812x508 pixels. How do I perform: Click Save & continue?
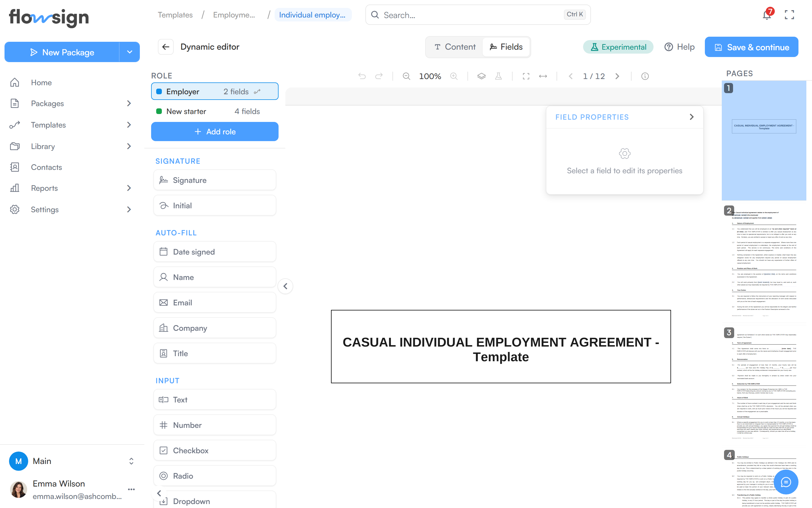[752, 47]
